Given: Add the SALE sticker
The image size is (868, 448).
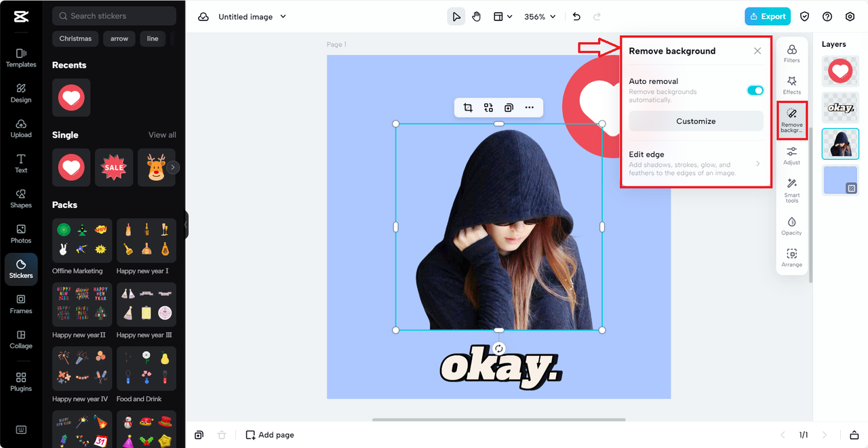Looking at the screenshot, I should click(114, 167).
